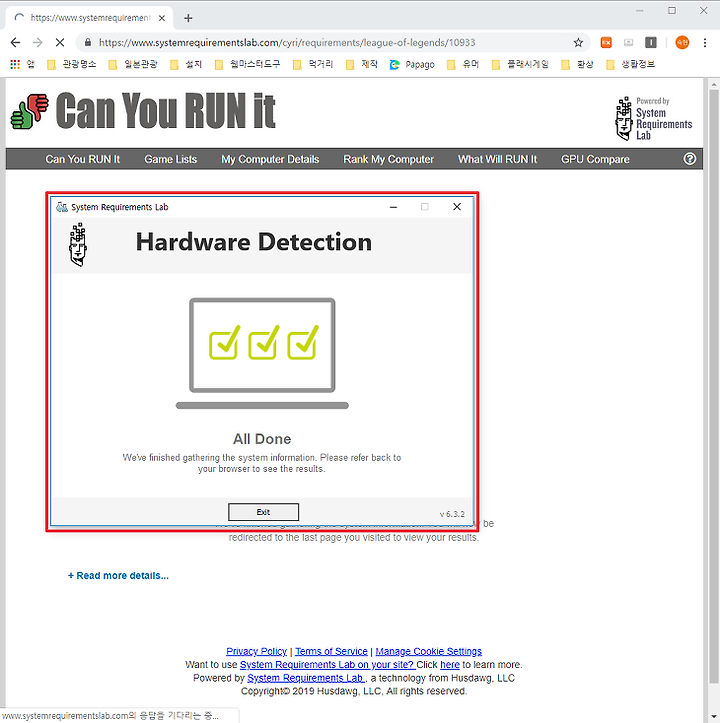
Task: Expand Read more details link
Action: pyautogui.click(x=119, y=575)
